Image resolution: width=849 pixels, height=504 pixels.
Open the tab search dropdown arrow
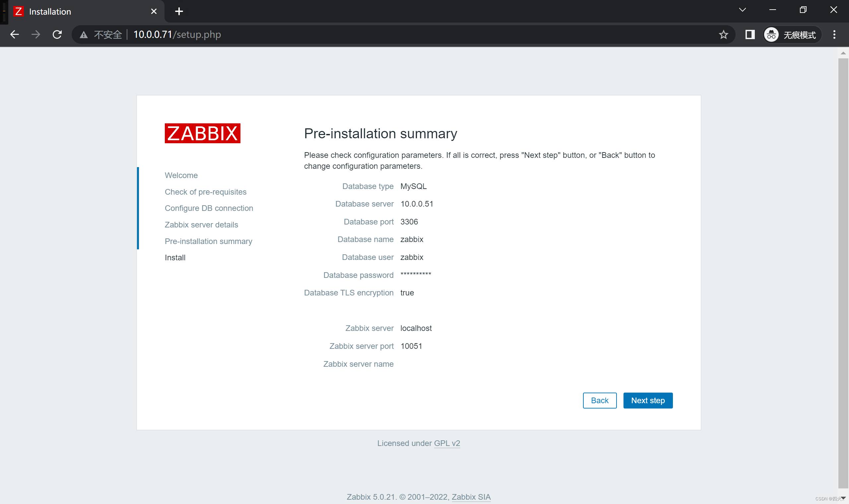(742, 10)
